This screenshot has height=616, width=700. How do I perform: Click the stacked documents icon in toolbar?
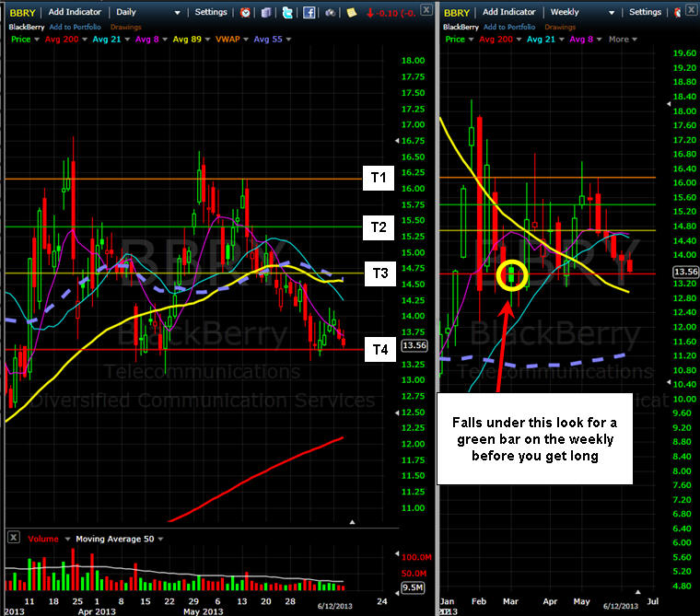pos(266,12)
